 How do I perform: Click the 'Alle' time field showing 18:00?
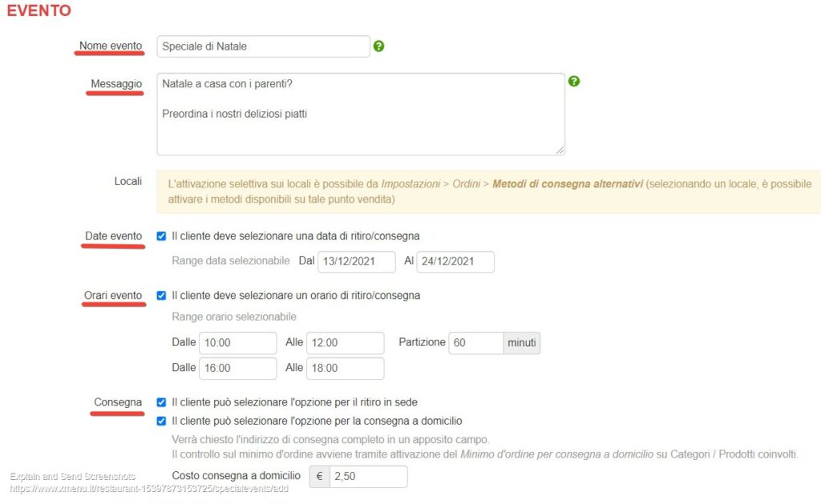click(x=345, y=369)
